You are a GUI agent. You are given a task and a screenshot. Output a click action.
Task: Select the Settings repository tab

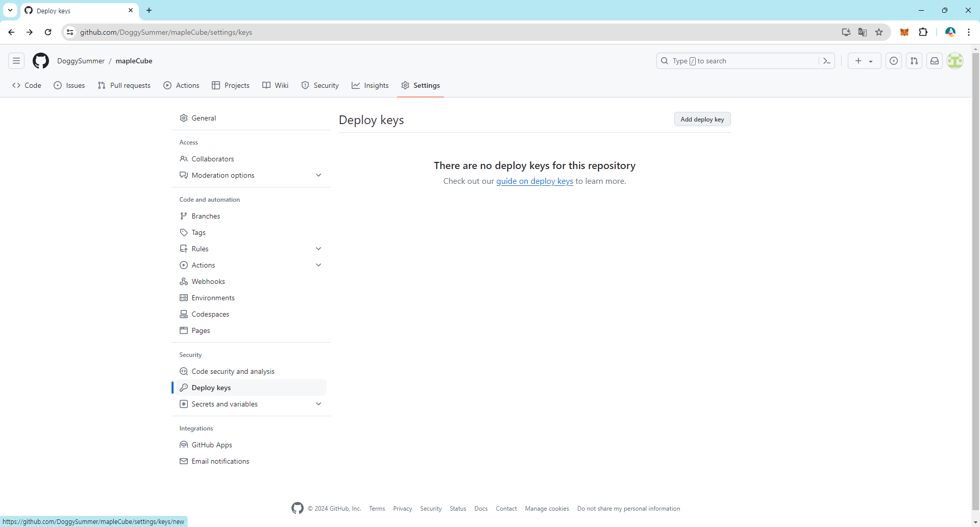(x=421, y=85)
